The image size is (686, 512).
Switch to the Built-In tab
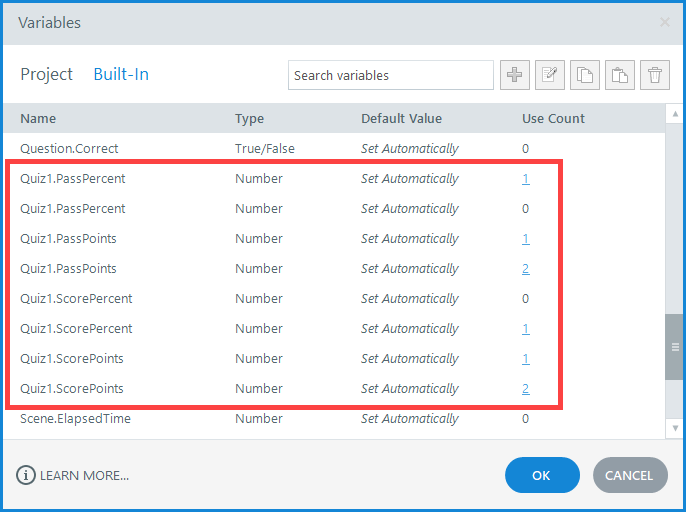point(121,74)
